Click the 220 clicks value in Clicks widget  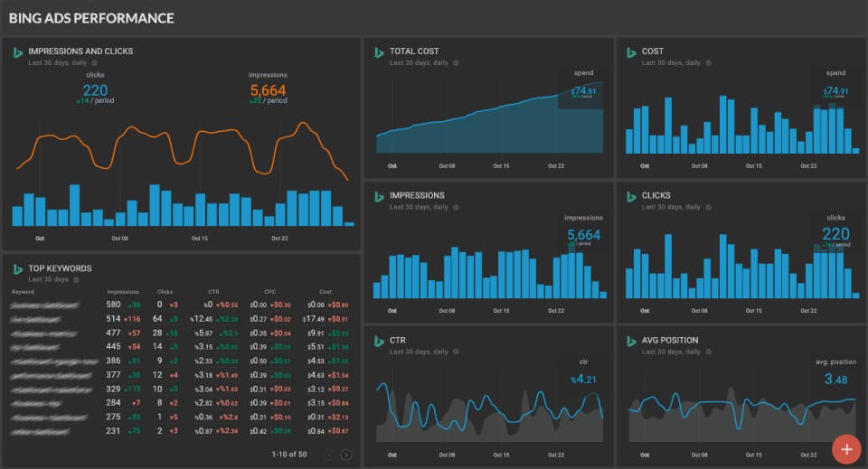(x=835, y=234)
